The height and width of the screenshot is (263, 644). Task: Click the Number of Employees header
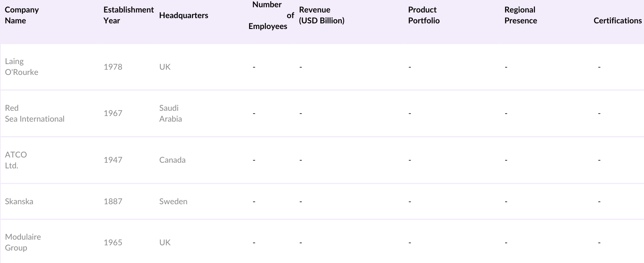[x=268, y=15]
